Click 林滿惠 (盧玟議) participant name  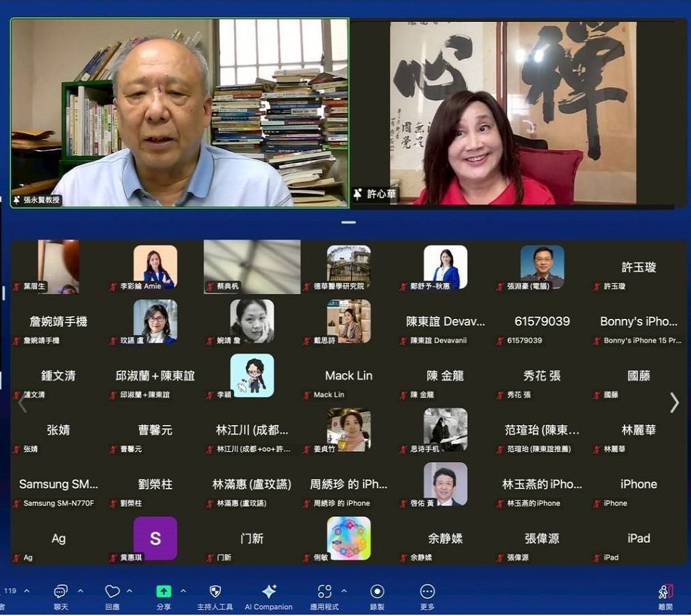252,485
